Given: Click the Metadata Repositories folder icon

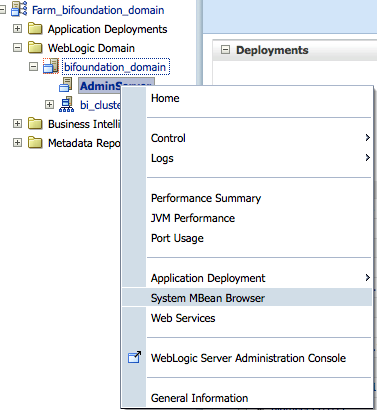Looking at the screenshot, I should coord(35,143).
